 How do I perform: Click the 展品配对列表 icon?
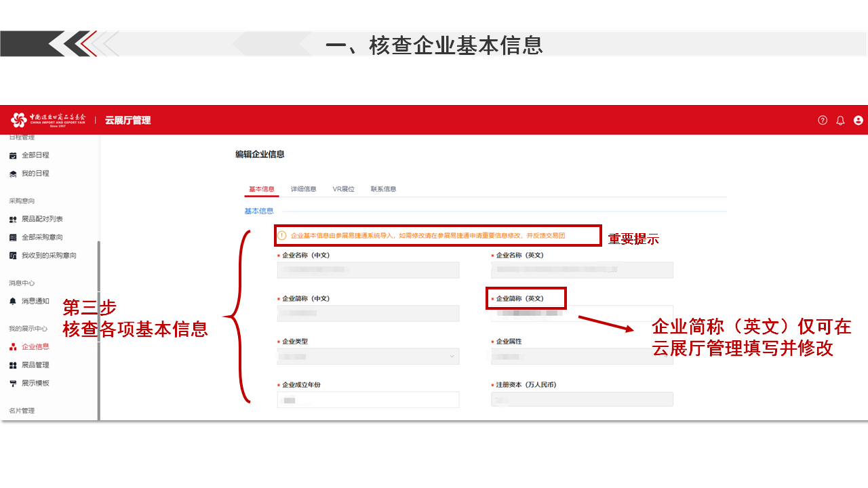(x=13, y=220)
